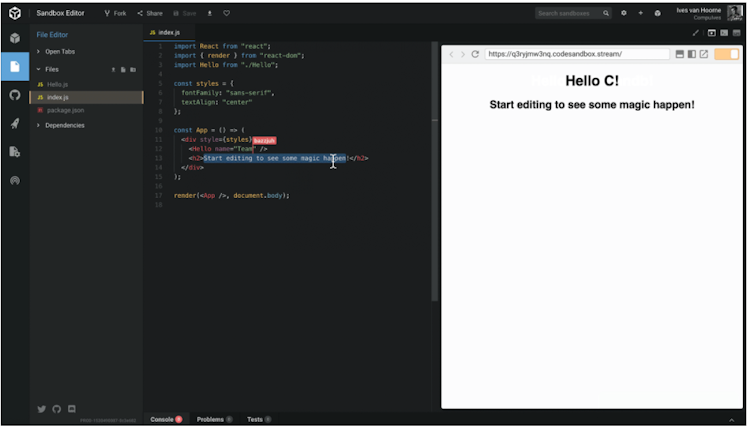Refresh the preview browser
Image resolution: width=750 pixels, height=428 pixels.
pos(475,55)
